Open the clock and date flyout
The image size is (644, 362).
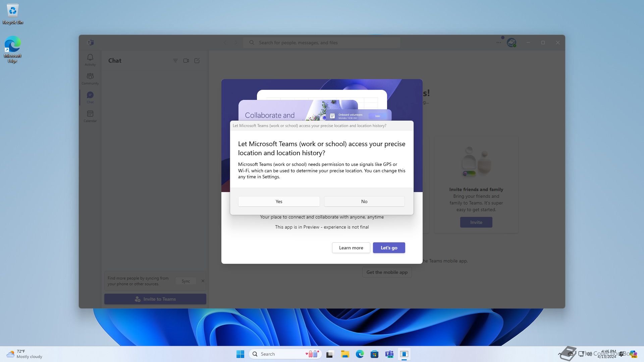tap(607, 354)
